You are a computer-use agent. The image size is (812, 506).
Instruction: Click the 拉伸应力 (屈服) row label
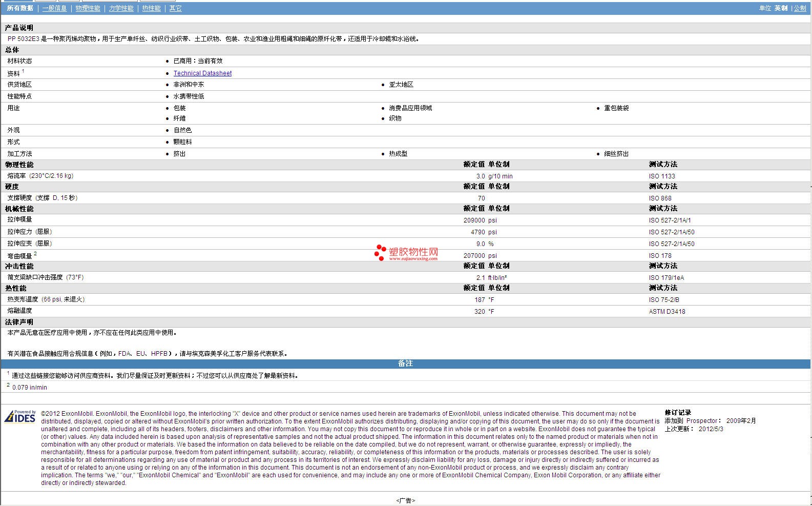coord(30,232)
